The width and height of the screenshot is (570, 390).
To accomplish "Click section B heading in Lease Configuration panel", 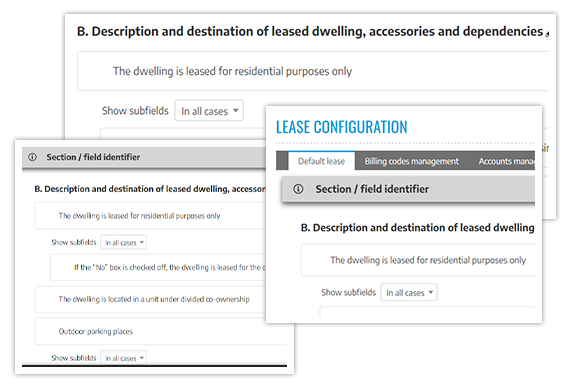I will point(418,228).
